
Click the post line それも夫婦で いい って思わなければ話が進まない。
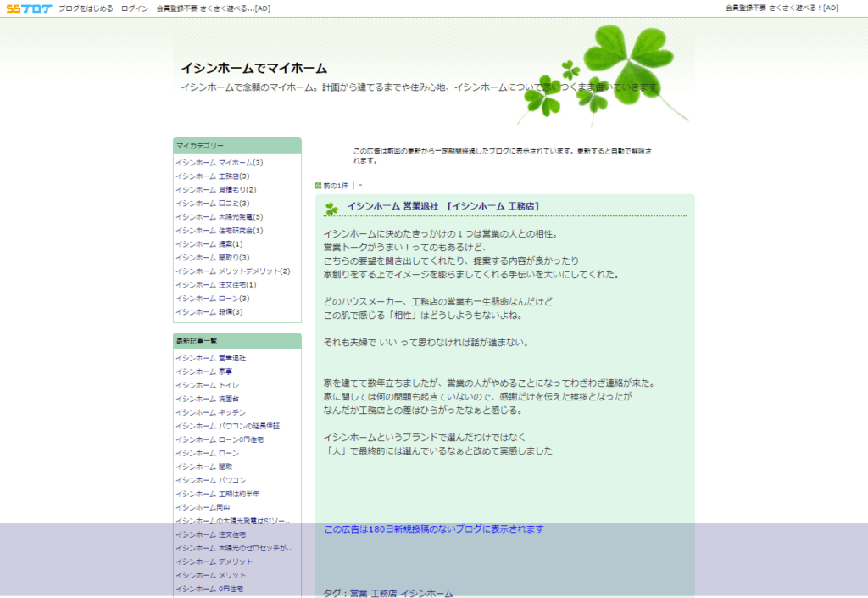pyautogui.click(x=427, y=342)
